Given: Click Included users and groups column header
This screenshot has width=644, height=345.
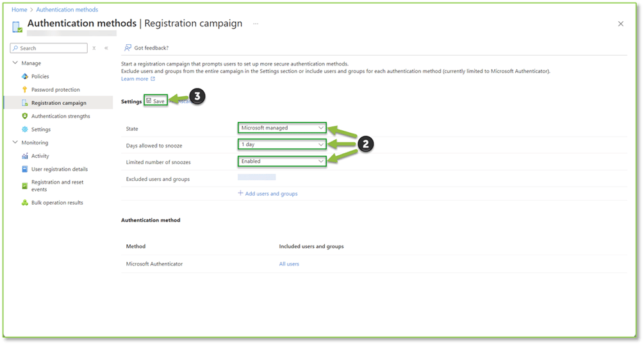Looking at the screenshot, I should [311, 246].
